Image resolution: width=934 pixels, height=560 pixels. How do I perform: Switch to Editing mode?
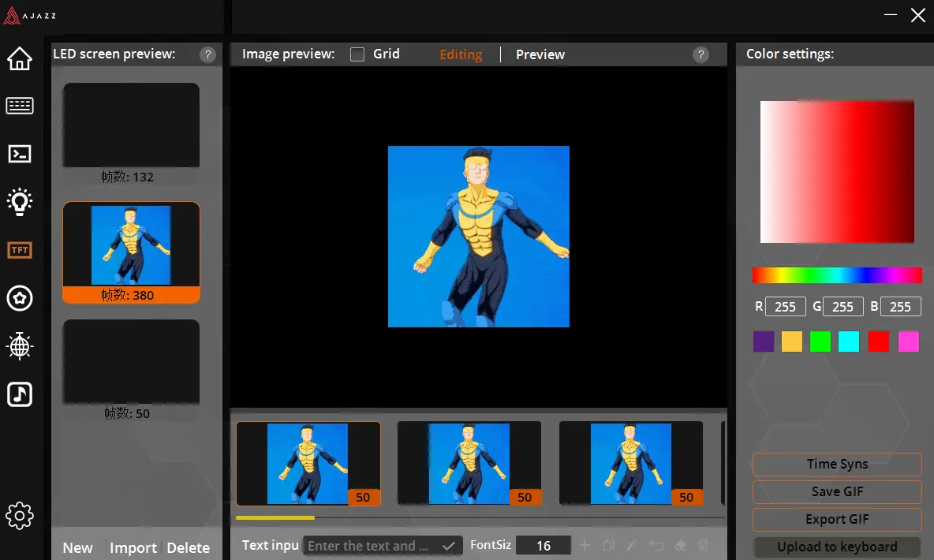tap(461, 54)
